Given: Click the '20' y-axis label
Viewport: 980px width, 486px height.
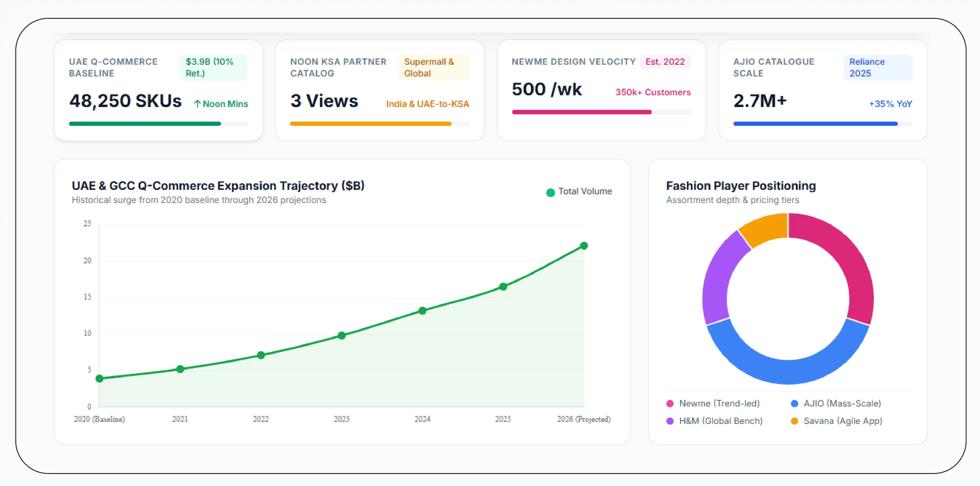Looking at the screenshot, I should (87, 261).
